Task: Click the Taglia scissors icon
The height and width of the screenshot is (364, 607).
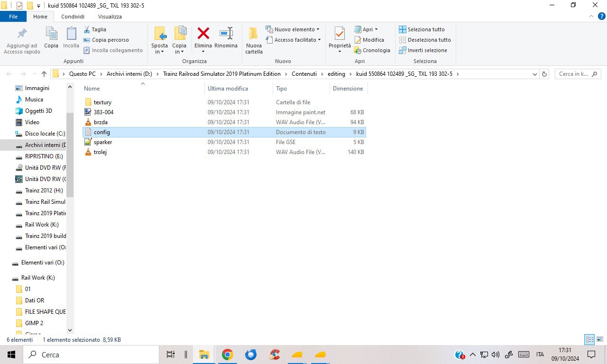Action: pyautogui.click(x=87, y=29)
